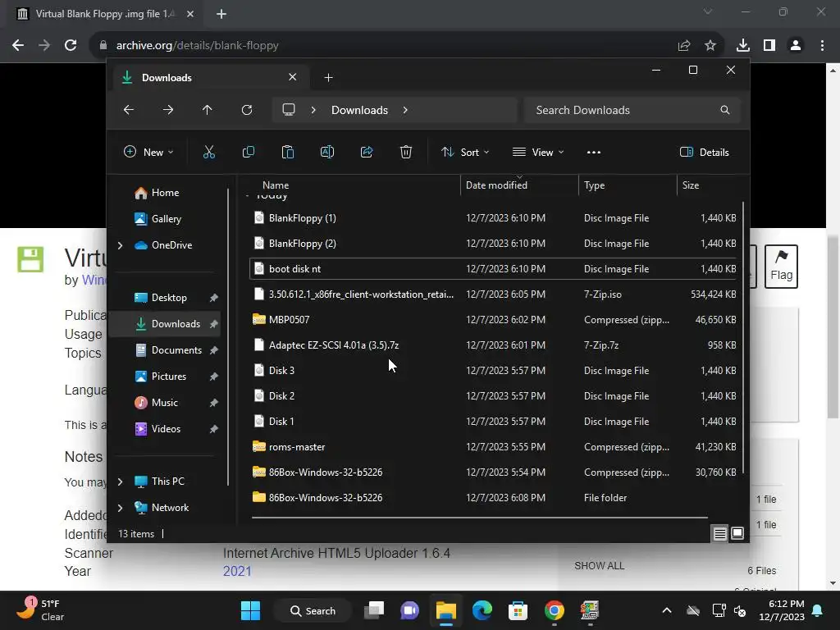Open the Sort dropdown
Screen dimensions: 840x630
tap(465, 152)
